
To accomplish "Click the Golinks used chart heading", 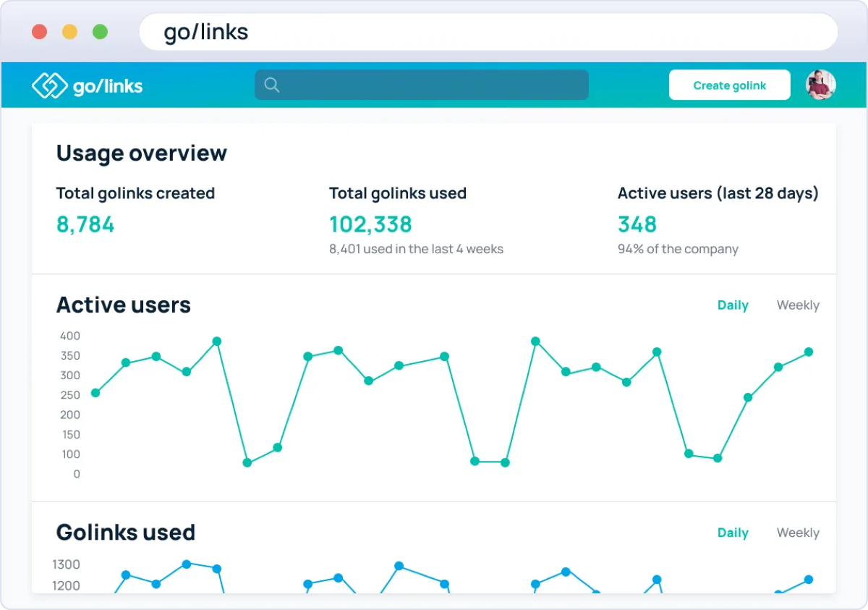I will [126, 533].
